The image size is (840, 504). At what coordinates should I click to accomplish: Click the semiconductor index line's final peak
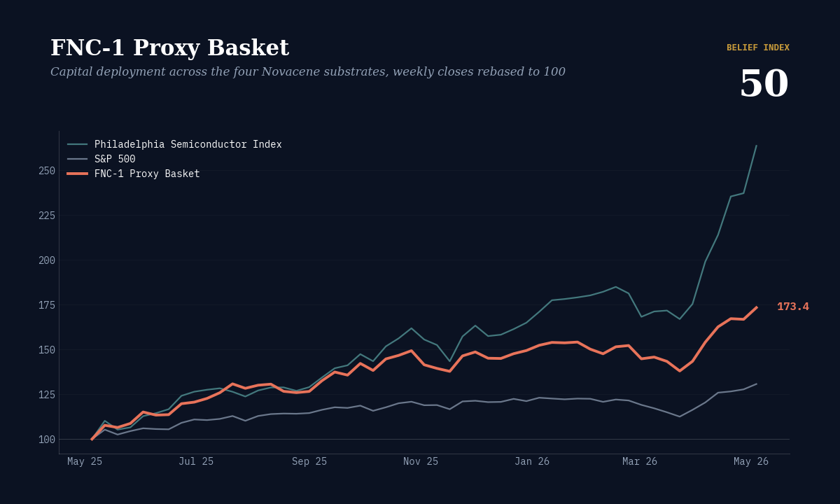pyautogui.click(x=756, y=146)
